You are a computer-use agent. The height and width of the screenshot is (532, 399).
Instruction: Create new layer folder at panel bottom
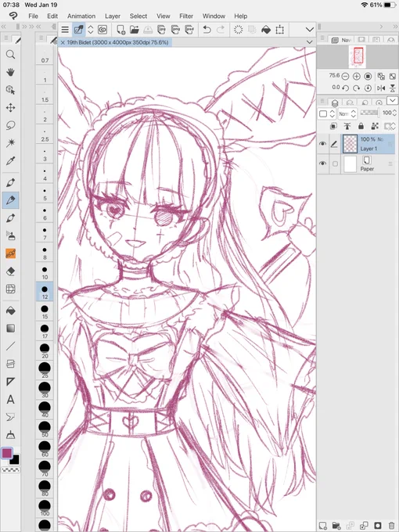pyautogui.click(x=336, y=525)
